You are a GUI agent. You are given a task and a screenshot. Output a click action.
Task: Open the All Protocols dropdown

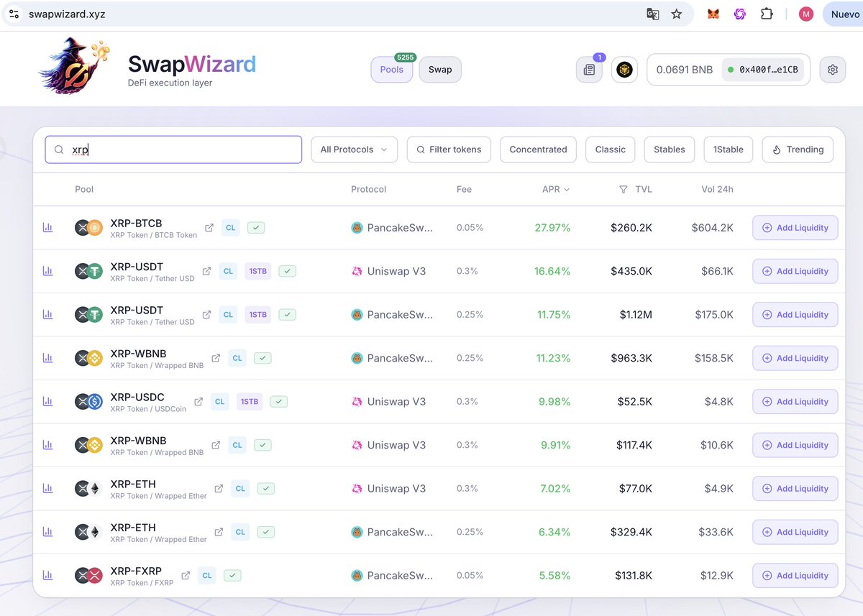tap(354, 150)
